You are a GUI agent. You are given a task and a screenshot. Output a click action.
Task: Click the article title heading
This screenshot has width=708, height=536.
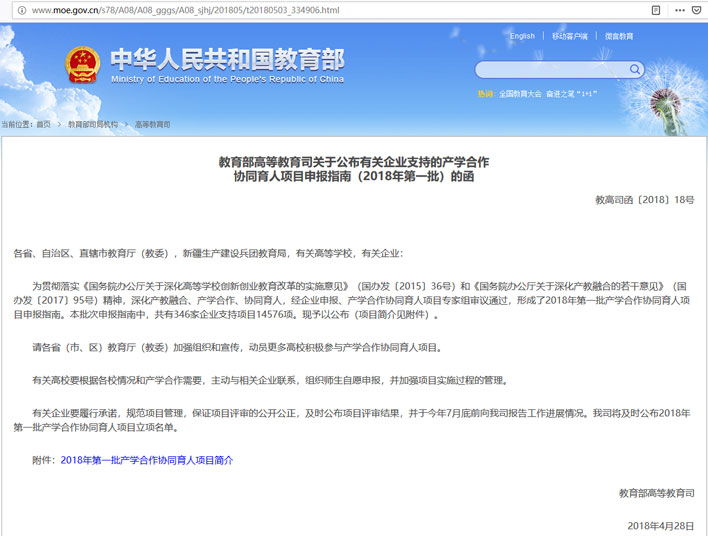coord(354,168)
